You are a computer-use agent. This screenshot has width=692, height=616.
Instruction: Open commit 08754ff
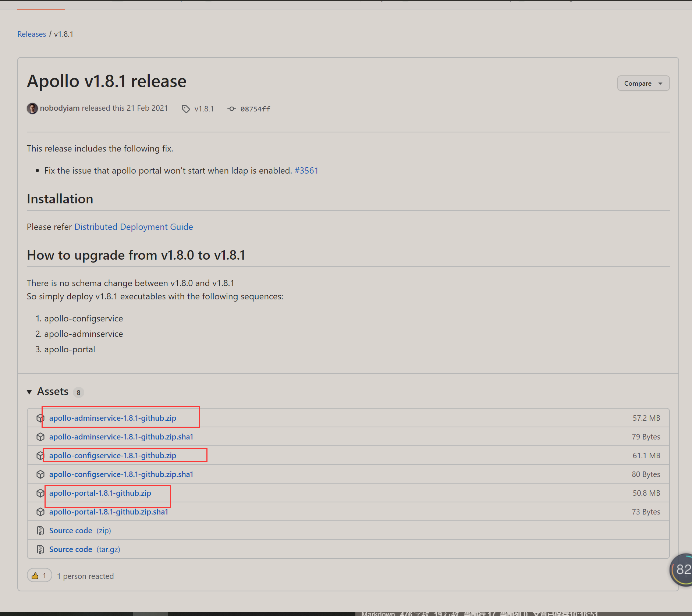coord(255,109)
